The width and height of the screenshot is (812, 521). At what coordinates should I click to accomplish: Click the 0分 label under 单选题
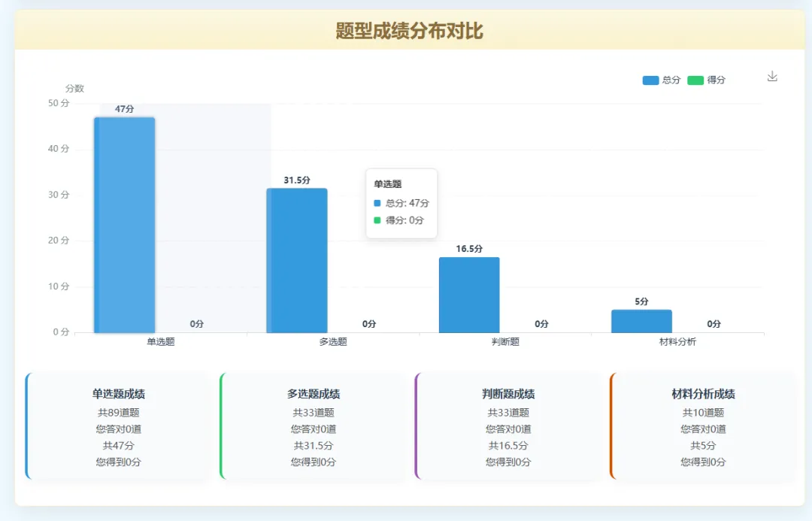(x=197, y=324)
